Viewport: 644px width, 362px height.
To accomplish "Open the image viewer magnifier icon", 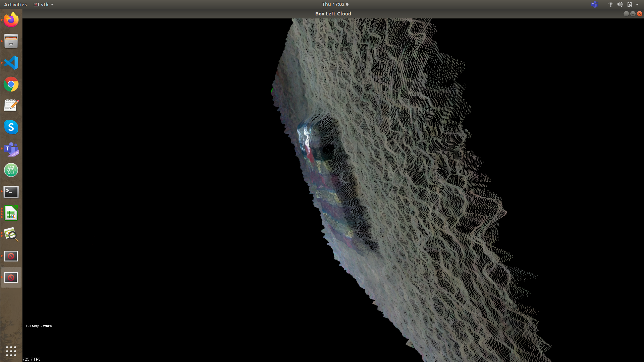I will coord(11,235).
